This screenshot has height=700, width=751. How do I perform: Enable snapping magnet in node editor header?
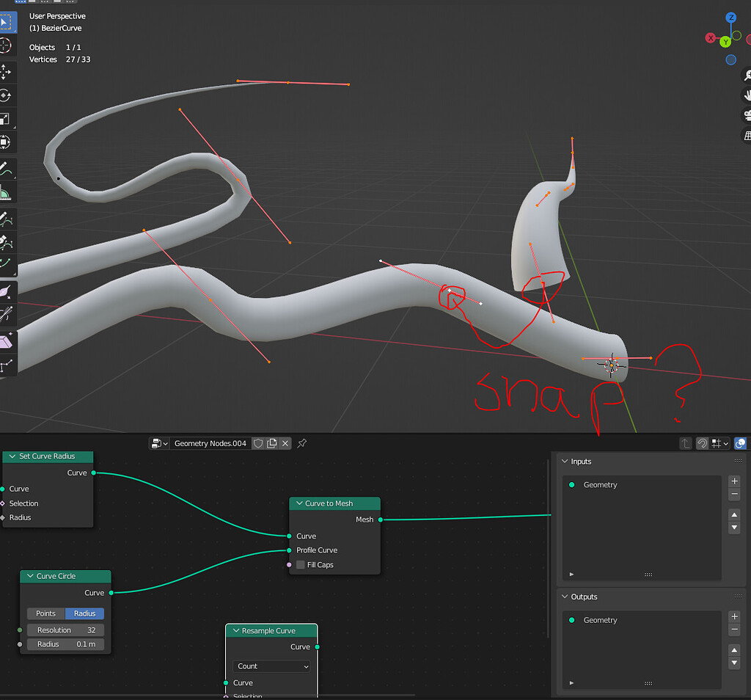[702, 443]
